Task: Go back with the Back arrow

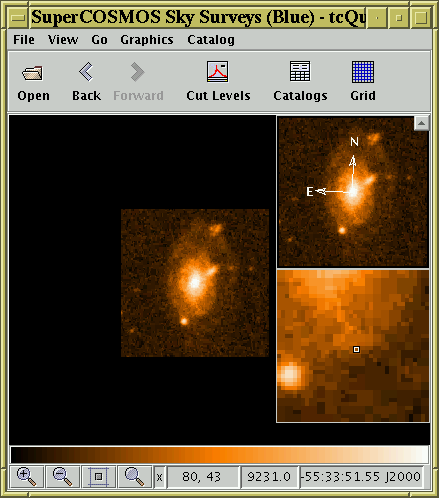Action: pos(86,82)
